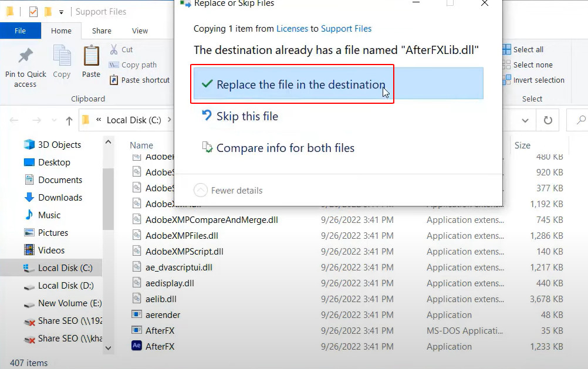Open the Downloads folder in sidebar
588x369 pixels.
pyautogui.click(x=60, y=198)
